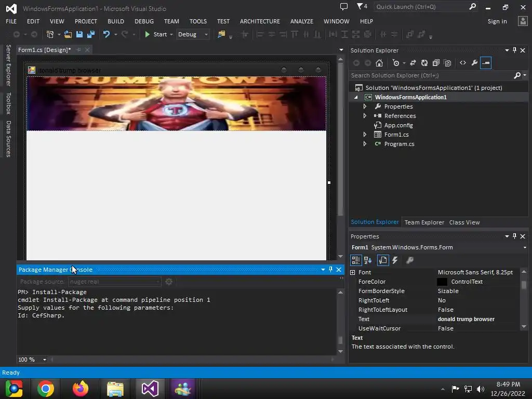Open the DEBUG menu
Screen dimensions: 532x399
[144, 21]
